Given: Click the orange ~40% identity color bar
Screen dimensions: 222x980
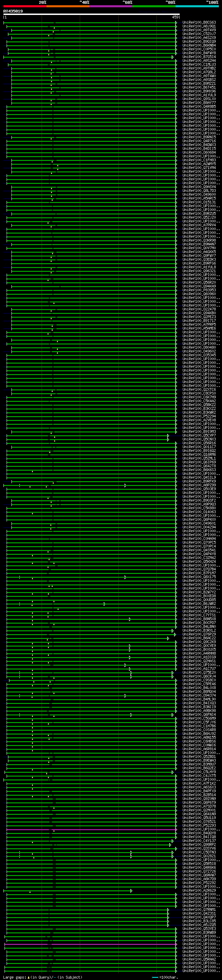Looking at the screenshot, I should tap(68, 6).
